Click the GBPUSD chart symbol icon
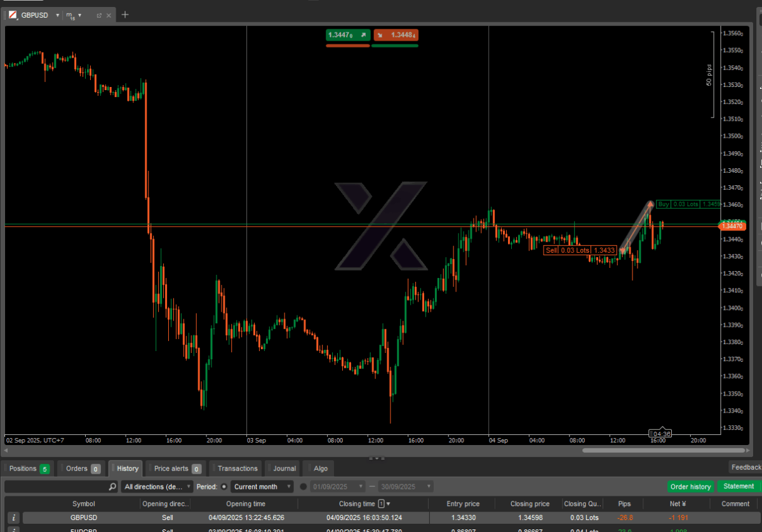The image size is (762, 532). [x=13, y=15]
